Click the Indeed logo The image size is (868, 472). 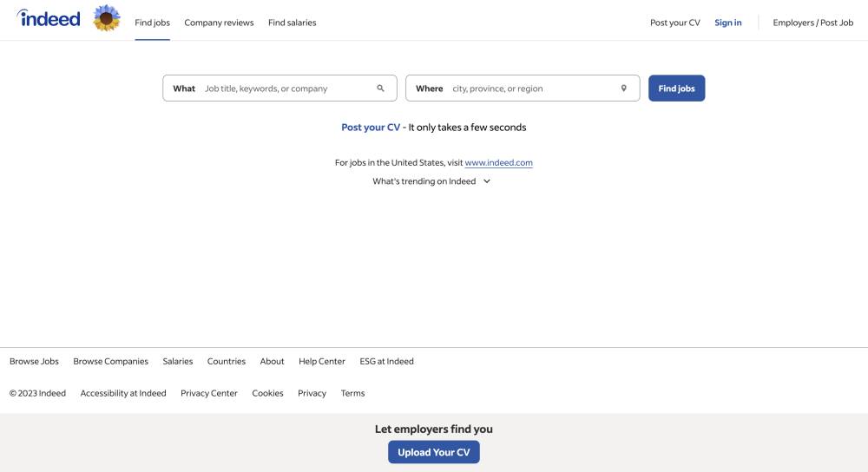[48, 18]
